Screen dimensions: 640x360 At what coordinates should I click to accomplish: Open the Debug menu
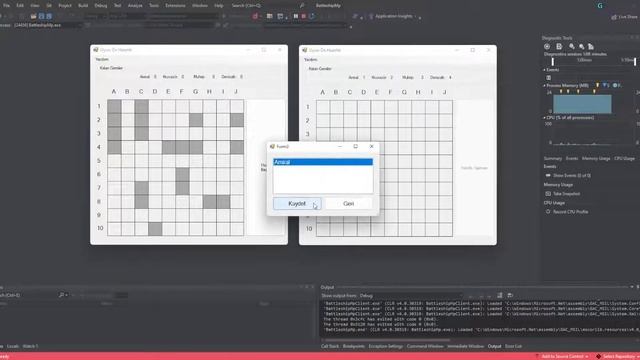pos(101,6)
